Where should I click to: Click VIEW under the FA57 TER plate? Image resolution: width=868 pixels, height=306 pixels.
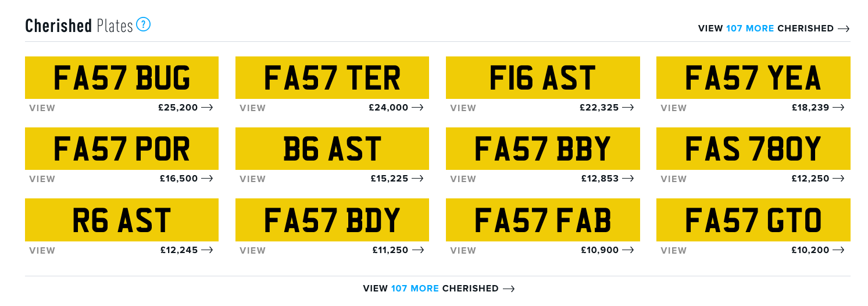click(x=253, y=108)
